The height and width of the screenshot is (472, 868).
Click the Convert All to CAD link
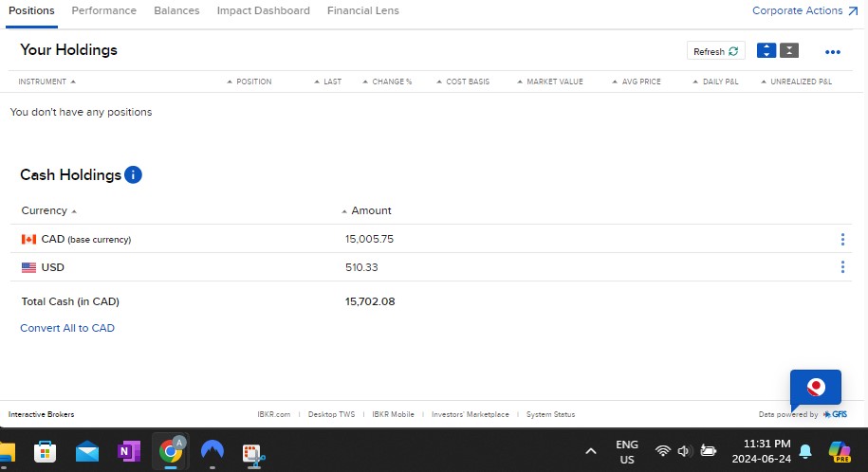click(x=67, y=328)
